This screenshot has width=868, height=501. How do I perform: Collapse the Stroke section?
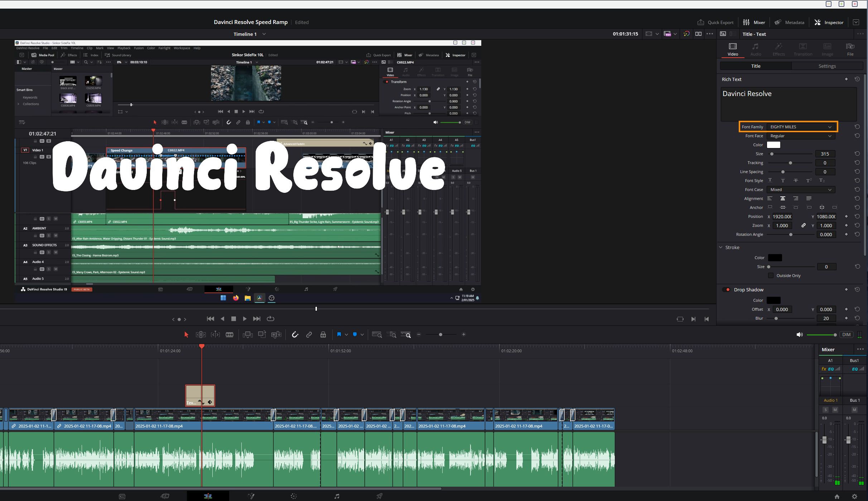[x=721, y=247]
